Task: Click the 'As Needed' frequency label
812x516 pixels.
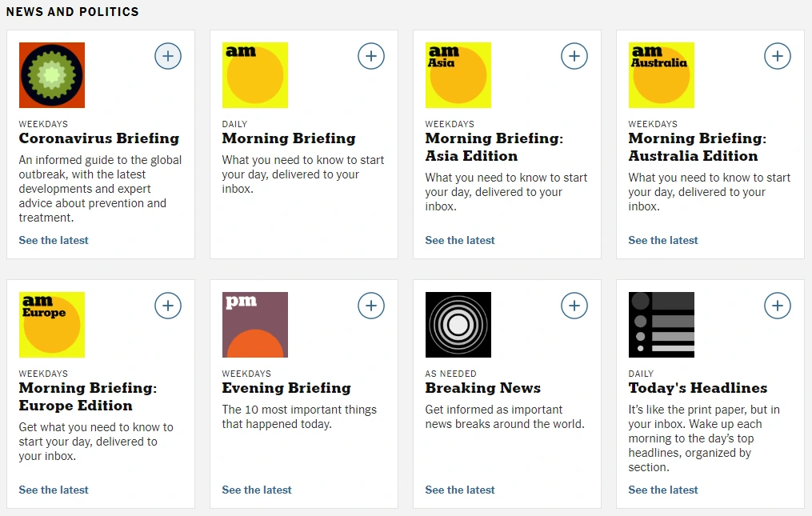Action: [x=450, y=374]
